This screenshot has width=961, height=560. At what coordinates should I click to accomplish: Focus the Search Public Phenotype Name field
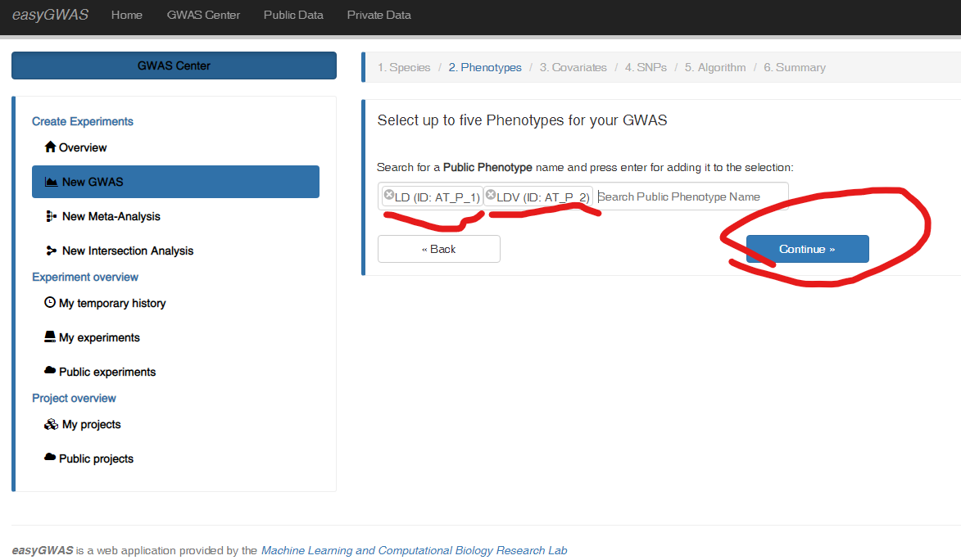[x=691, y=196]
